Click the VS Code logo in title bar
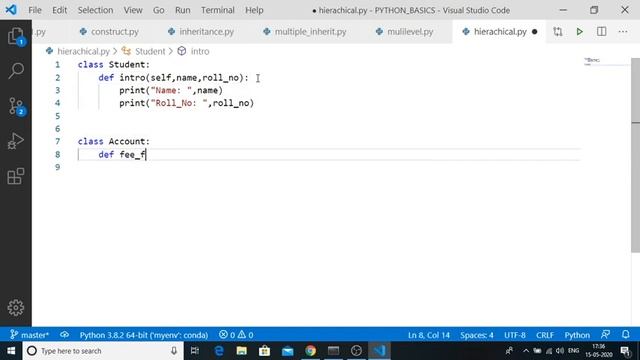The image size is (640, 360). tap(11, 10)
